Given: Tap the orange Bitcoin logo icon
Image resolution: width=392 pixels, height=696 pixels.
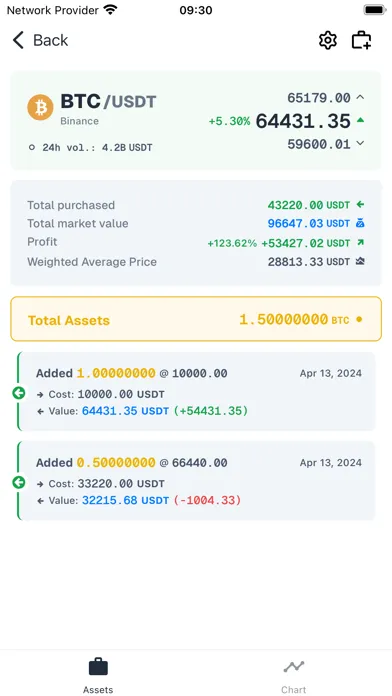Looking at the screenshot, I should tap(40, 107).
